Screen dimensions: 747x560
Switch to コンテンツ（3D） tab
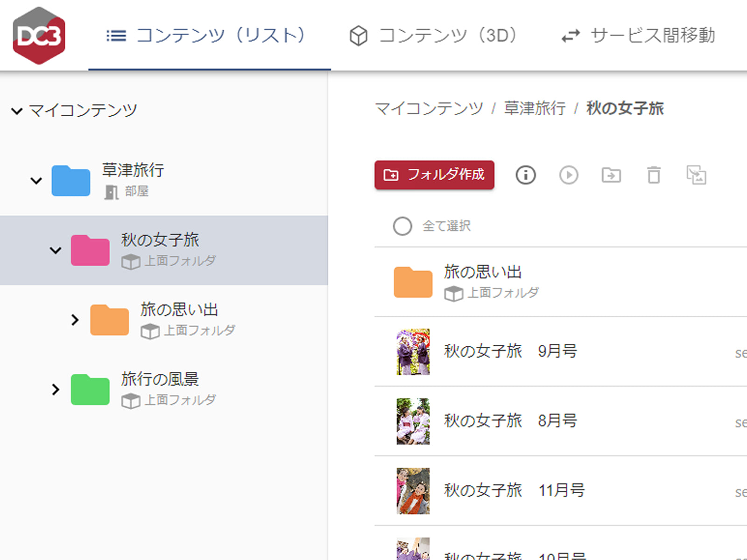pyautogui.click(x=433, y=35)
